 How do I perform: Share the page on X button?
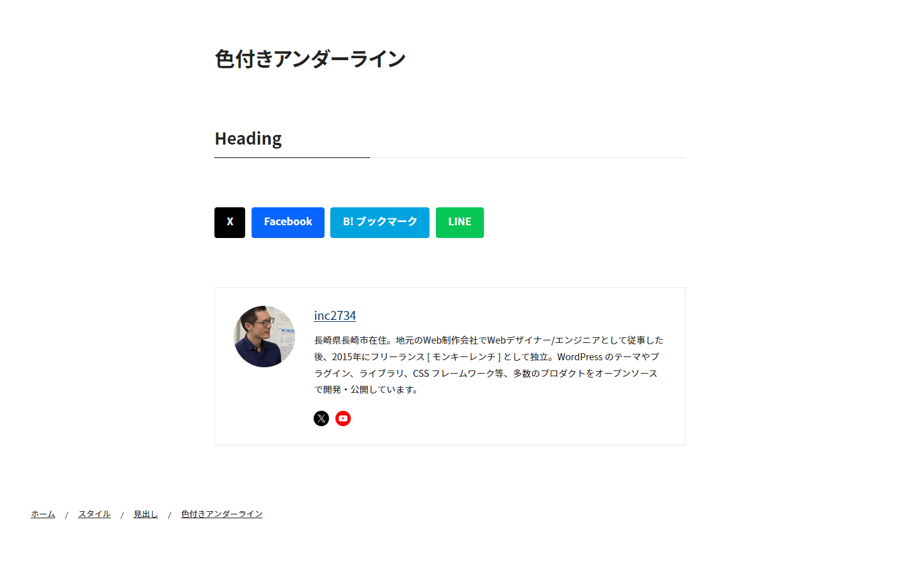tap(230, 223)
